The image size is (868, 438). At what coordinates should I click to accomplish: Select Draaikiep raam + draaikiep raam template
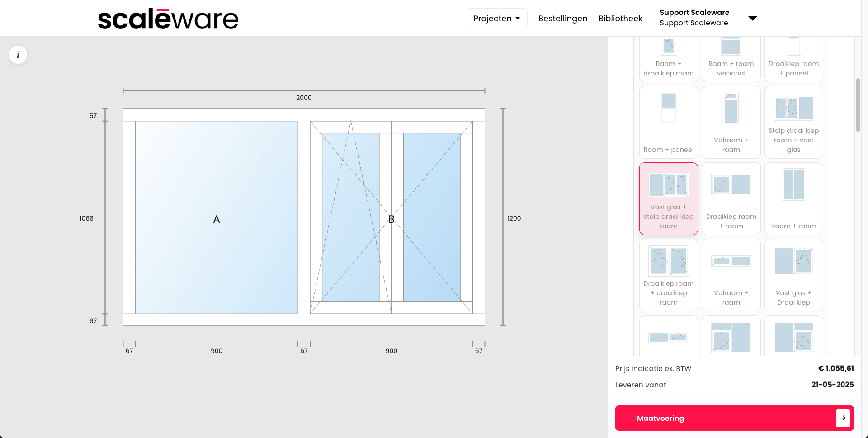pos(669,275)
